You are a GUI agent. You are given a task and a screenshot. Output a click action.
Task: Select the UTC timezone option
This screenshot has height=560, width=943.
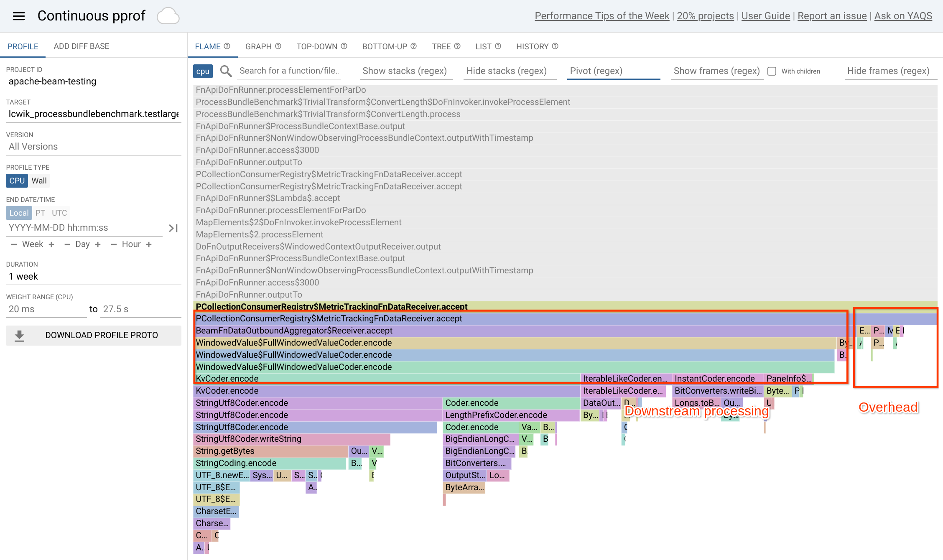[59, 213]
